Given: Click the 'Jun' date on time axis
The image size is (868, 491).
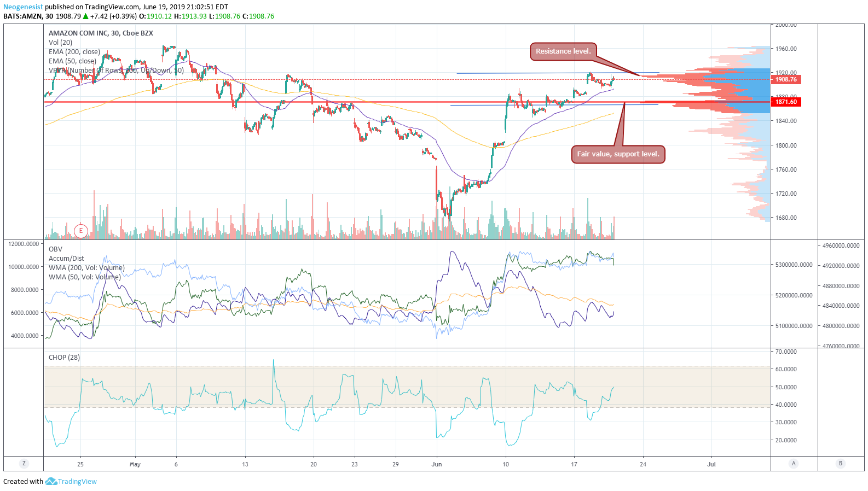Looking at the screenshot, I should [437, 464].
